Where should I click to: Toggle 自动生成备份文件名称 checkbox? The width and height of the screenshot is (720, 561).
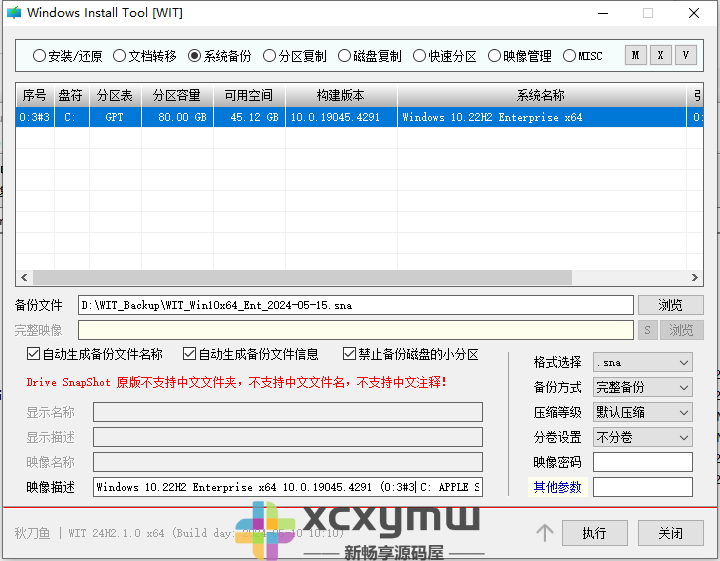95,354
